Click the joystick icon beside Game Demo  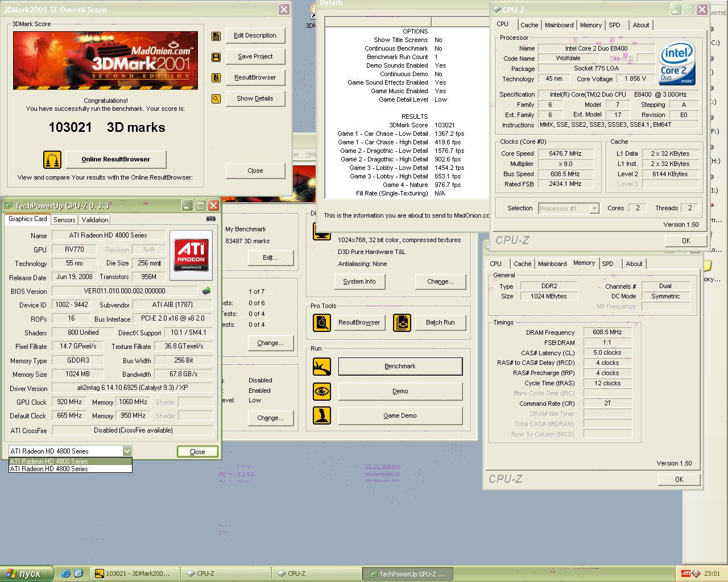coord(322,415)
